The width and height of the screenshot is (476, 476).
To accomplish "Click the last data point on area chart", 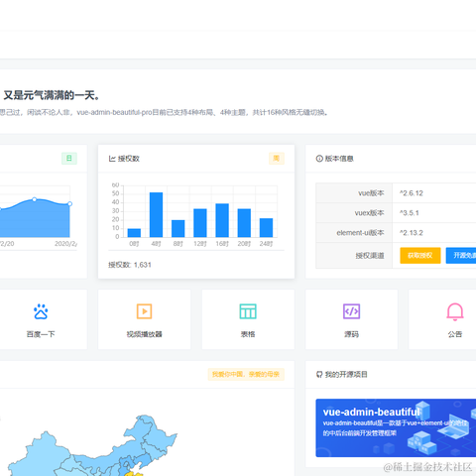I will (69, 204).
